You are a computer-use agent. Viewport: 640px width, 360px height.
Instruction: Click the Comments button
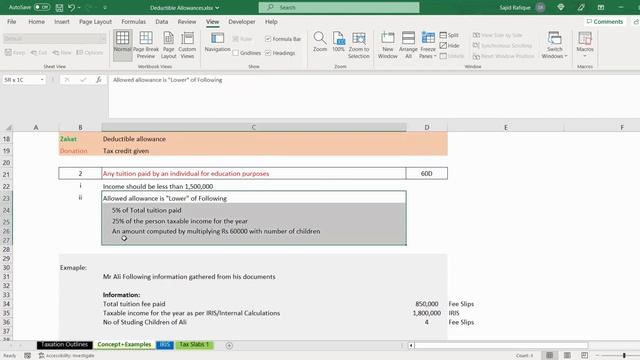click(x=605, y=22)
